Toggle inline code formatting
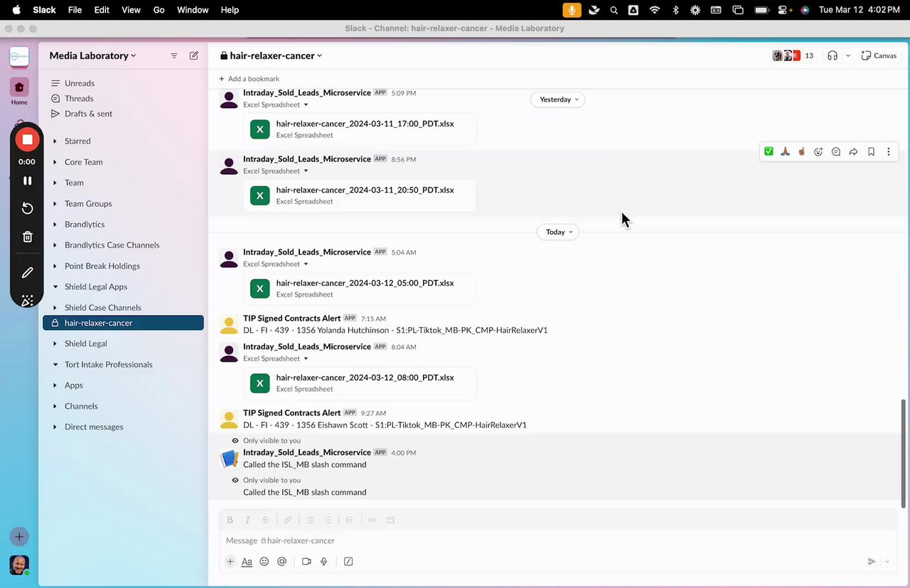Screen dimensions: 910x588 372,520
